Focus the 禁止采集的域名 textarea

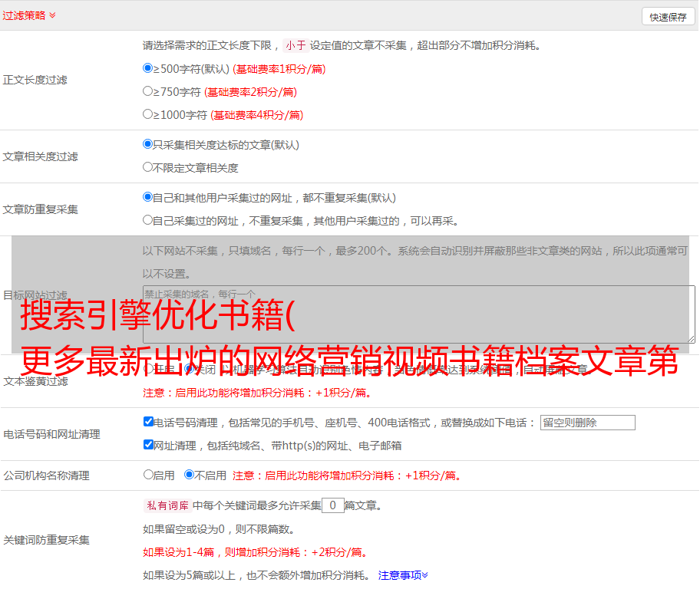coord(418,314)
